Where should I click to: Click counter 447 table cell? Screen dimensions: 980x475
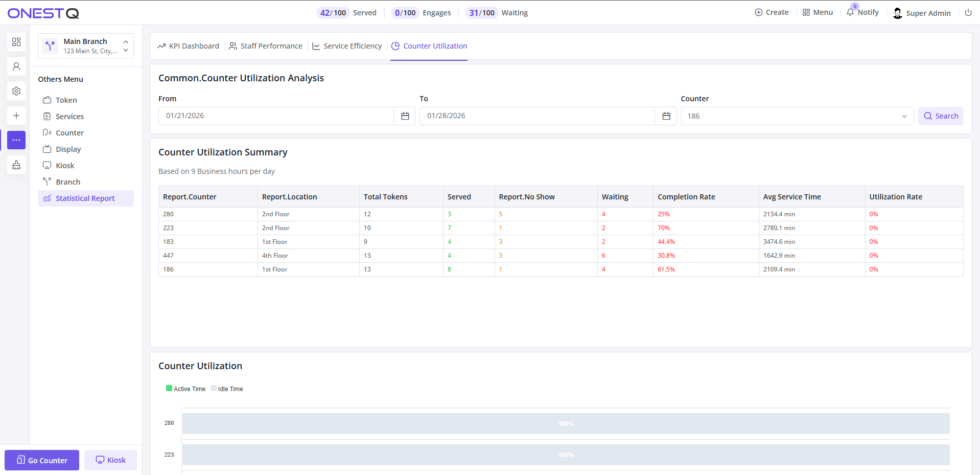tap(208, 256)
